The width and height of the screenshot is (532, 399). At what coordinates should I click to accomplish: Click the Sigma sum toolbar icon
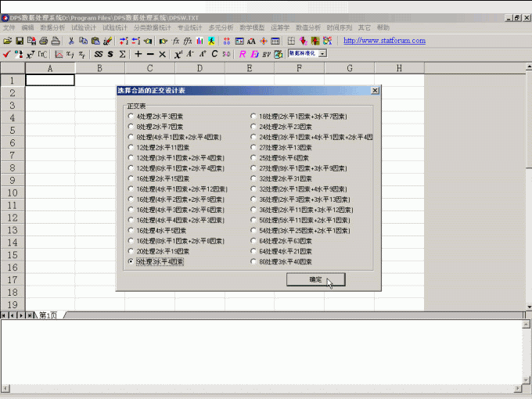click(123, 54)
